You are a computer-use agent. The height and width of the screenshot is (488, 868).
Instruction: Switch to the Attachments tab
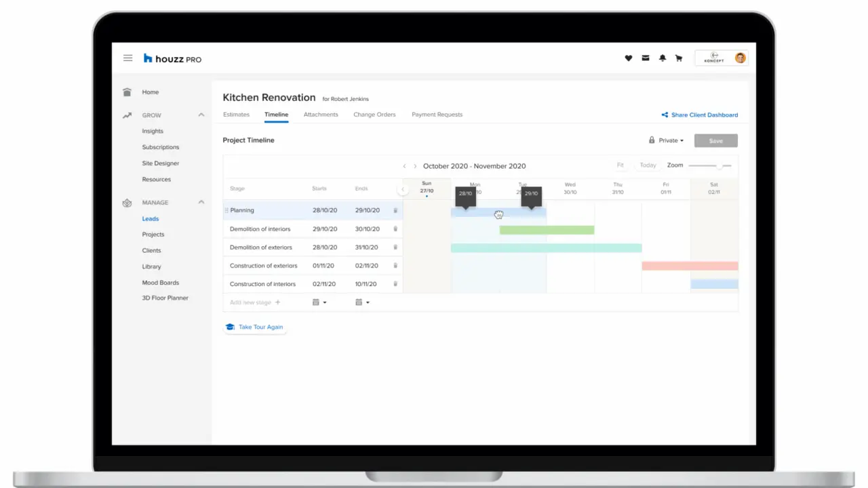point(321,115)
